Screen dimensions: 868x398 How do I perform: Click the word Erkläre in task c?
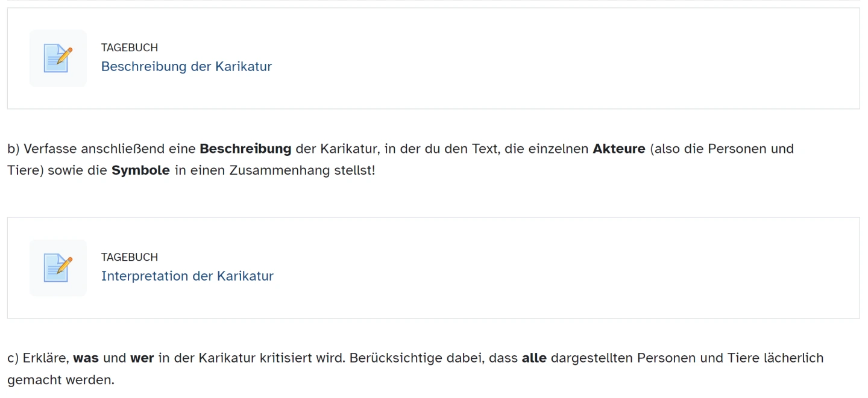tap(46, 358)
